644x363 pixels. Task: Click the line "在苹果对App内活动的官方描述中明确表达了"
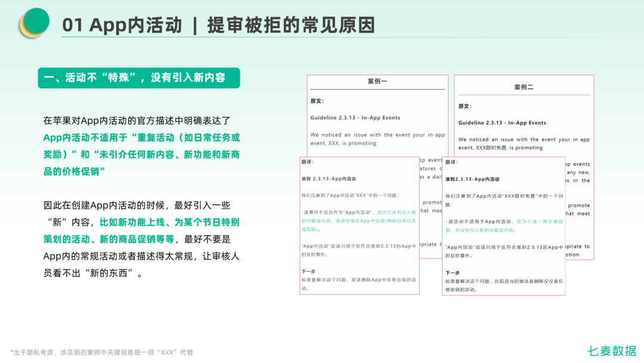[137, 121]
